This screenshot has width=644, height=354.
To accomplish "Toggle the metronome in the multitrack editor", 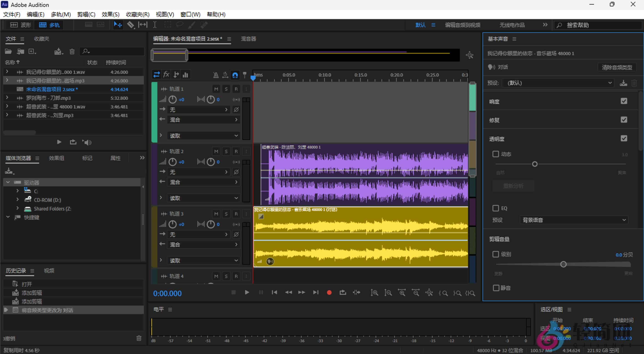I will click(x=216, y=75).
